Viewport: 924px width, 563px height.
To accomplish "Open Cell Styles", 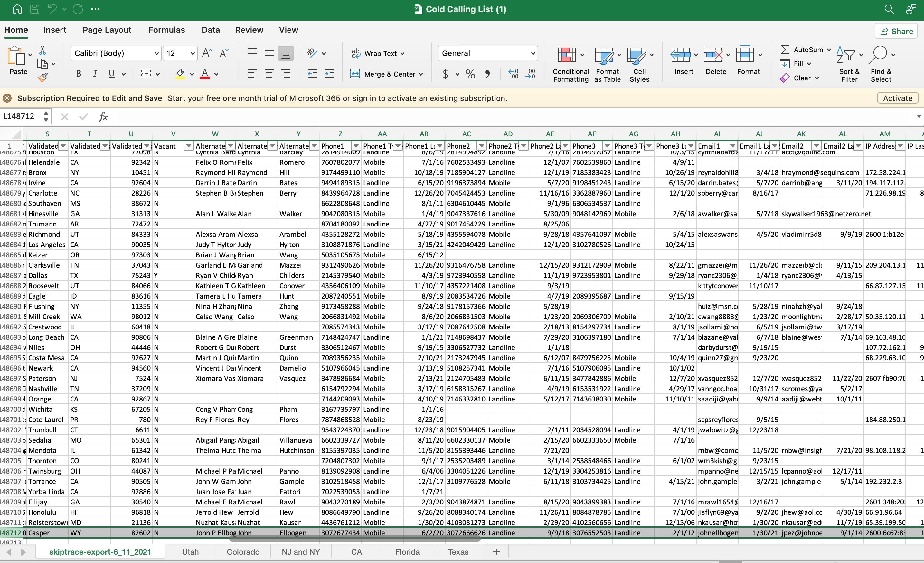I will tap(639, 64).
